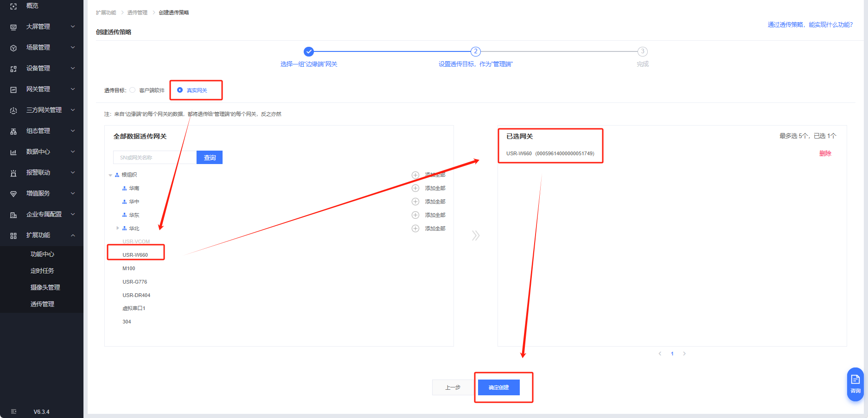Click the 大屏管理 screen icon
The height and width of the screenshot is (418, 868).
(x=13, y=27)
